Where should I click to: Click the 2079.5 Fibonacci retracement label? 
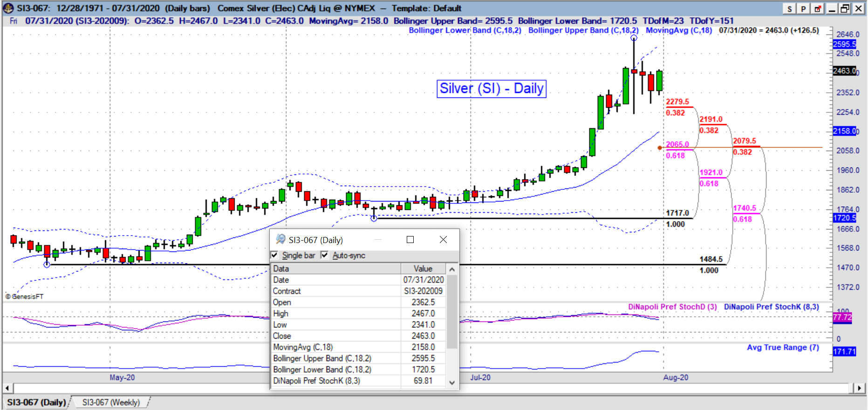click(744, 141)
